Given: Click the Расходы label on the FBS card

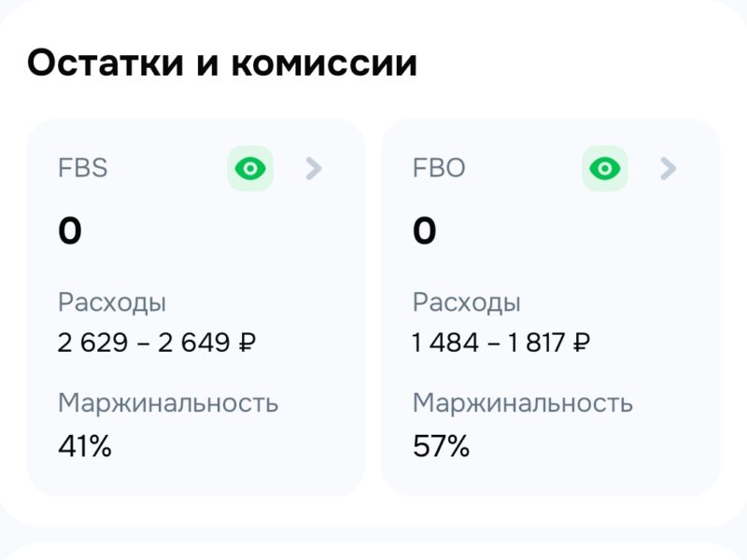Looking at the screenshot, I should [113, 301].
